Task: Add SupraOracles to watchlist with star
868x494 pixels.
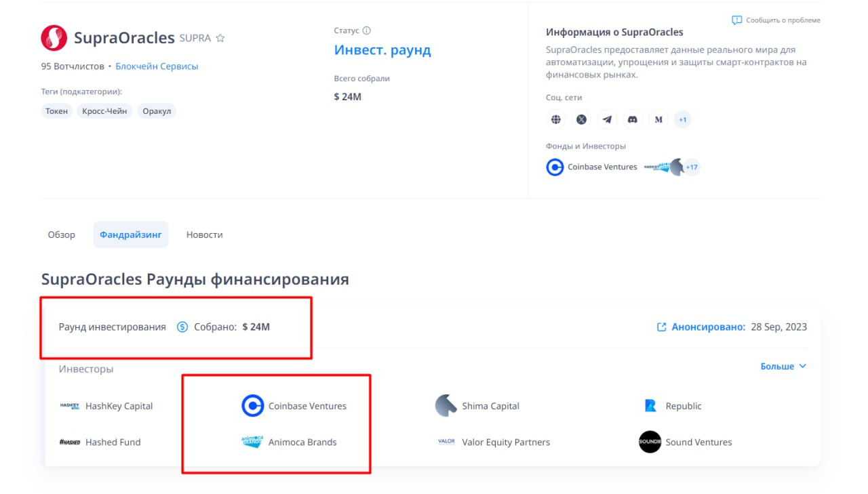Action: [220, 39]
